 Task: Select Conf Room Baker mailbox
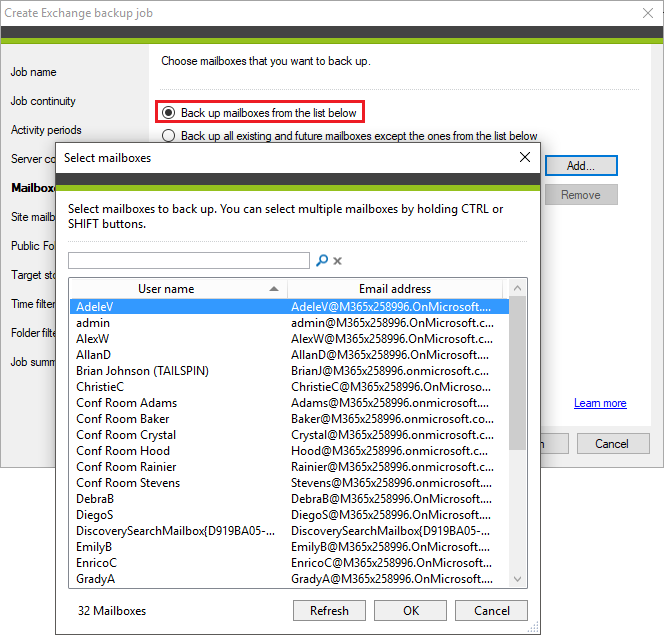click(x=289, y=419)
